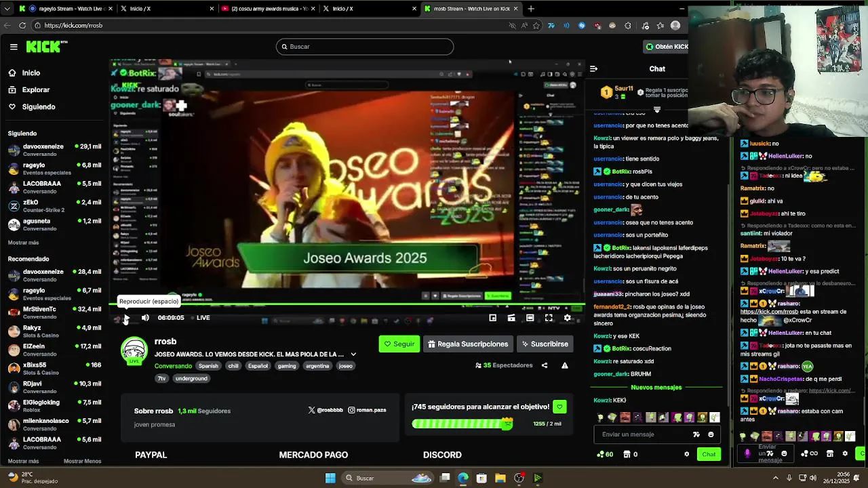
Task: Click Nuevos mensajes to jump to latest
Action: tap(656, 388)
